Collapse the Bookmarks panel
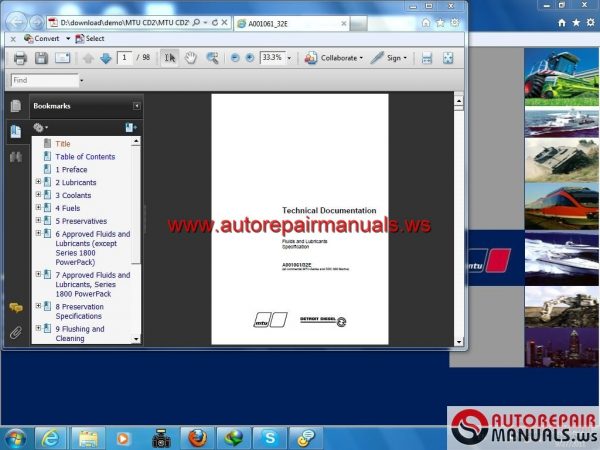600x450 pixels. point(136,106)
